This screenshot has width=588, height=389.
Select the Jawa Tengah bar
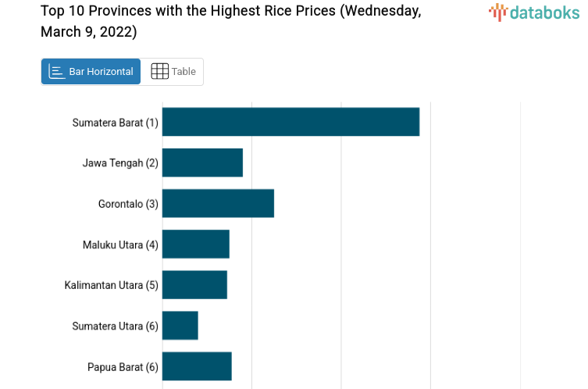click(202, 162)
